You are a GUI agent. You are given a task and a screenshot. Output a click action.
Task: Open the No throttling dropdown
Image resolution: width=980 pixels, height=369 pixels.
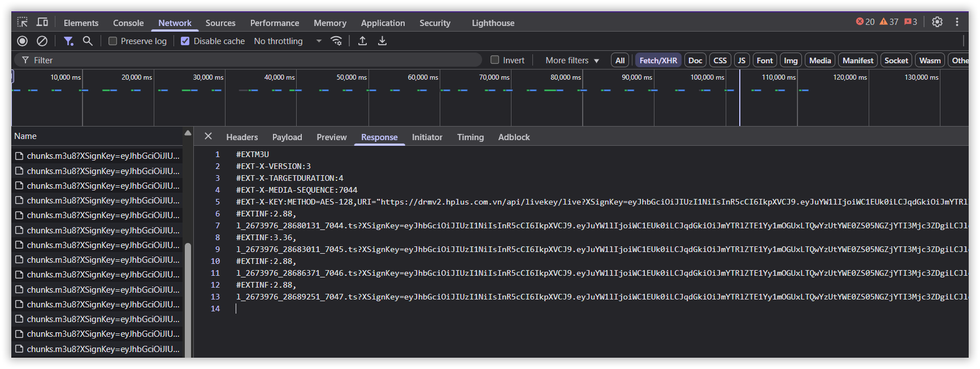pyautogui.click(x=288, y=41)
